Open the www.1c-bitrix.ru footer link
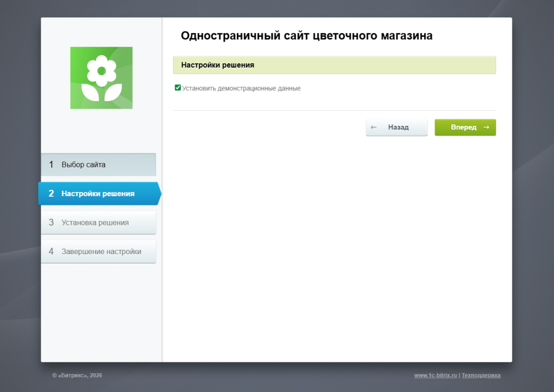Viewport: 554px width, 392px height. (436, 375)
